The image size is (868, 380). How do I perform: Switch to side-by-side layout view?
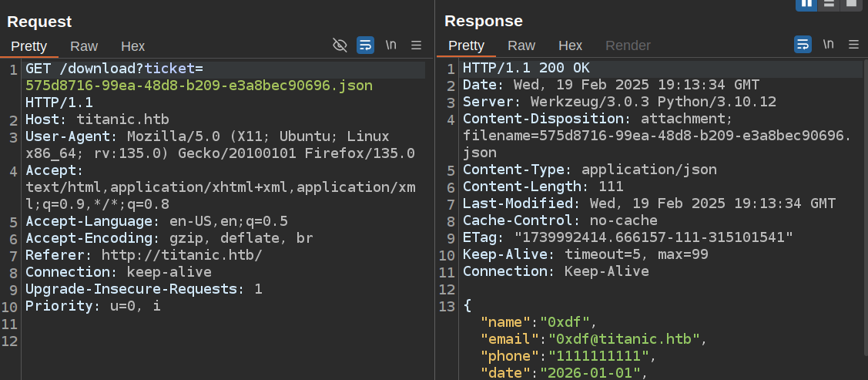(x=806, y=4)
